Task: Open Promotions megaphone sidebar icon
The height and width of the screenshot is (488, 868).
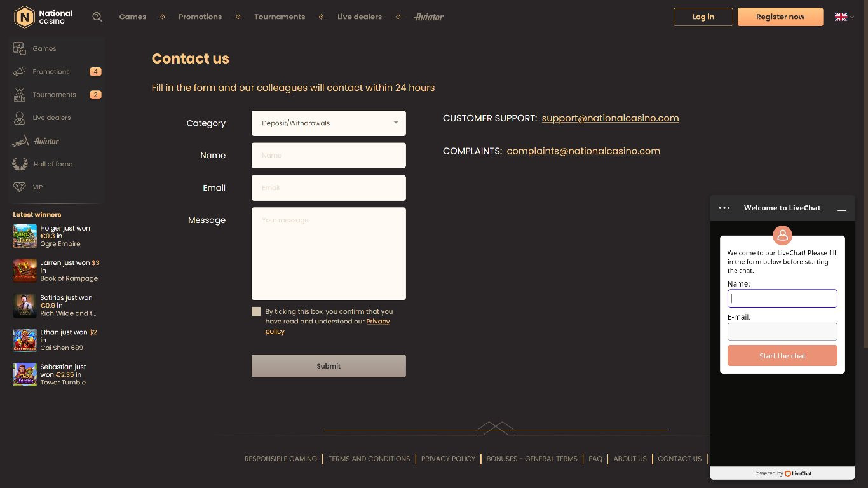Action: [x=20, y=72]
